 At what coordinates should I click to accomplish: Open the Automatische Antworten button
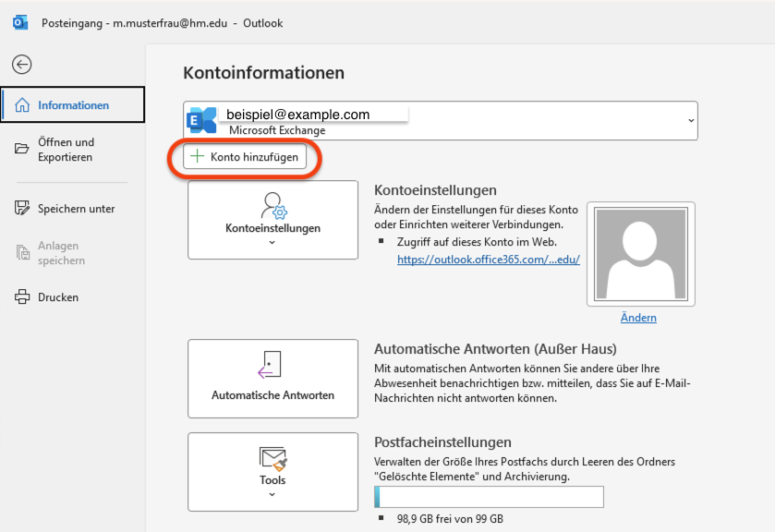[x=272, y=379]
